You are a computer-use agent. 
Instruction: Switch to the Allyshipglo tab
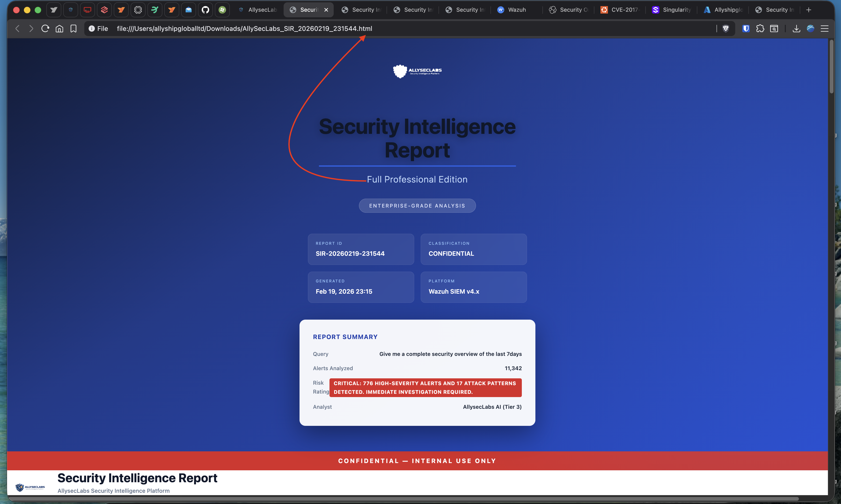724,10
